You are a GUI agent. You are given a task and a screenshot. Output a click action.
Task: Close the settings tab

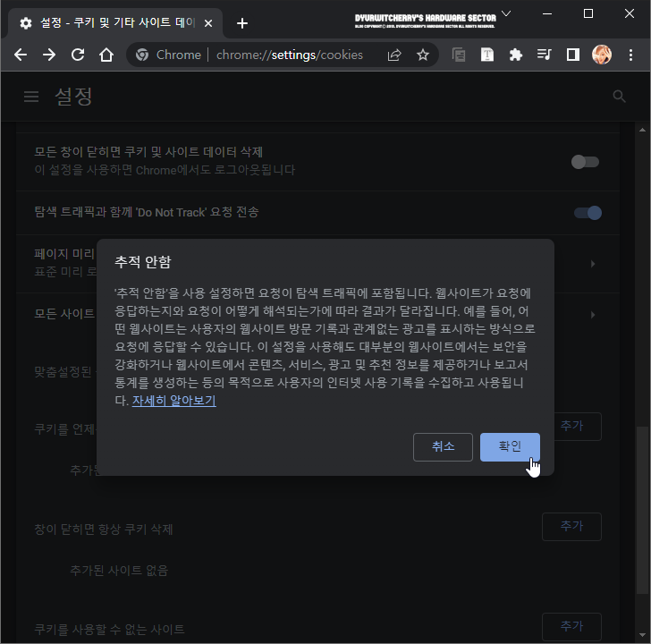pyautogui.click(x=208, y=23)
